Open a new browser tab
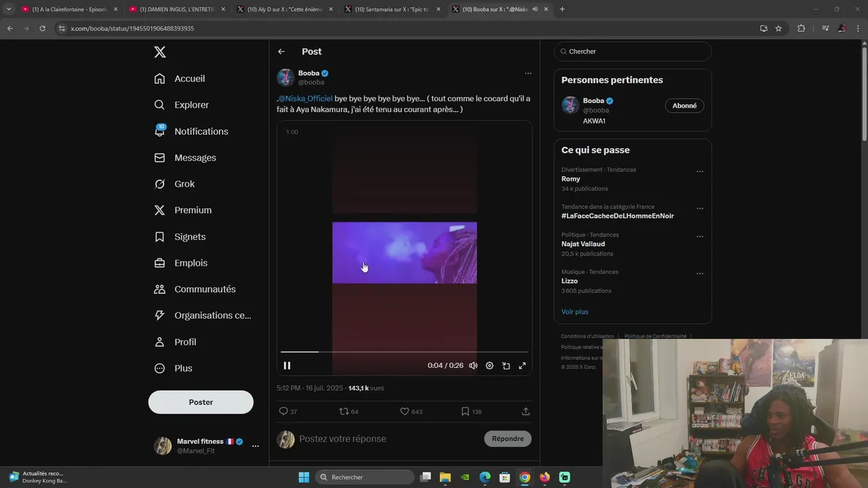Viewport: 868px width, 488px height. tap(562, 9)
